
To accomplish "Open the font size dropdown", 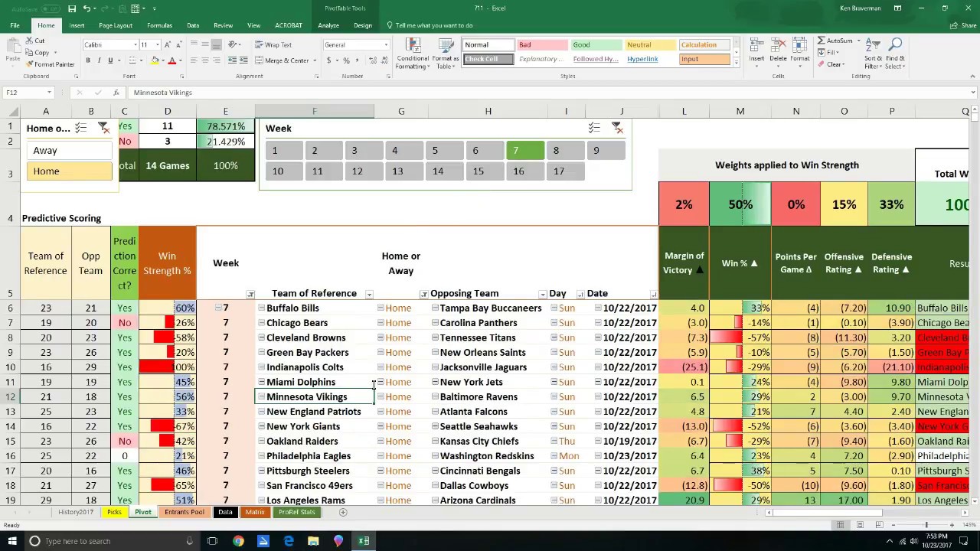I will (156, 45).
